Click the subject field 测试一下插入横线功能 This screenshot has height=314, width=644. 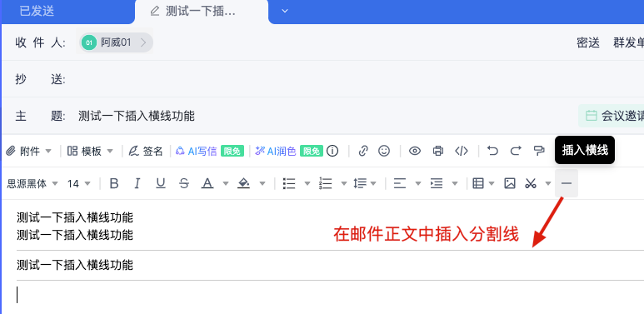pos(137,116)
